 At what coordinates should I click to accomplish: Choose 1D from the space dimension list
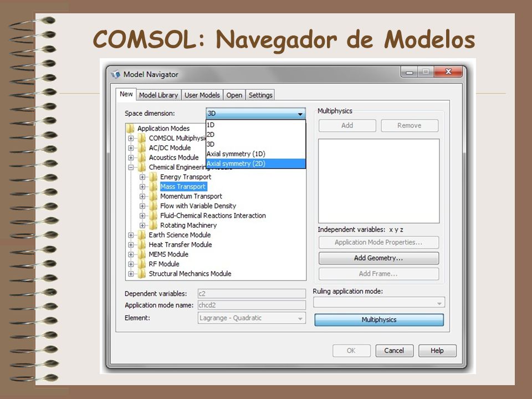(256, 125)
